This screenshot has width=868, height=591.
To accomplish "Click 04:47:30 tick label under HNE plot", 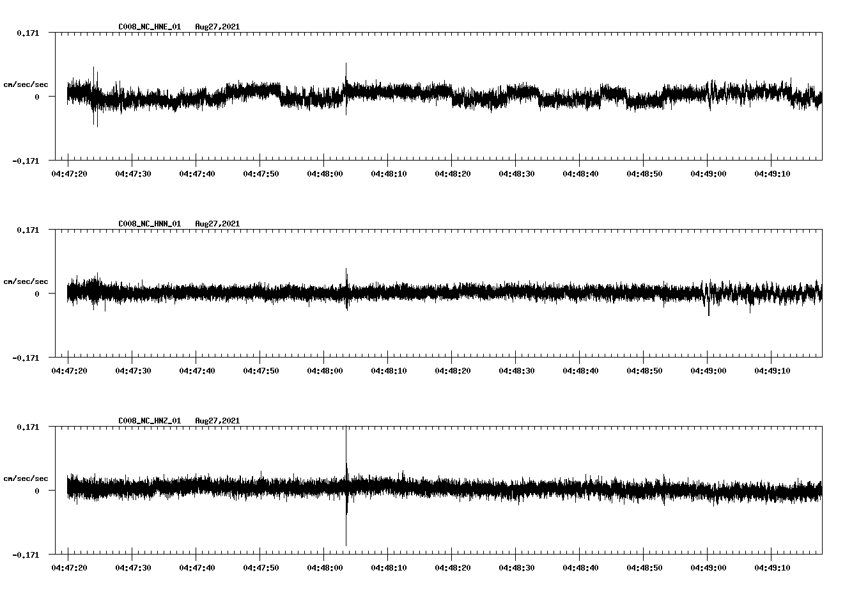I will [x=134, y=174].
